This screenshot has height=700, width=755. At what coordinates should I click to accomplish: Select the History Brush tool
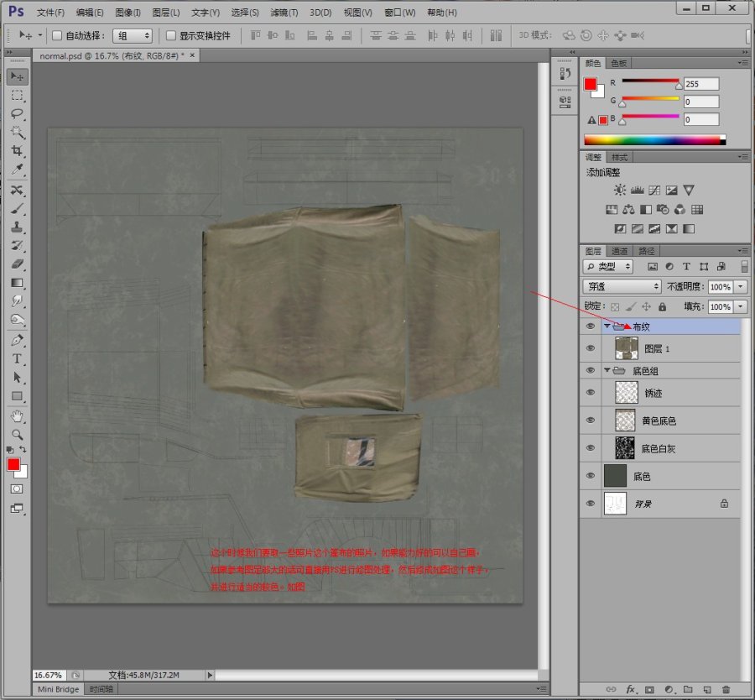(x=18, y=245)
